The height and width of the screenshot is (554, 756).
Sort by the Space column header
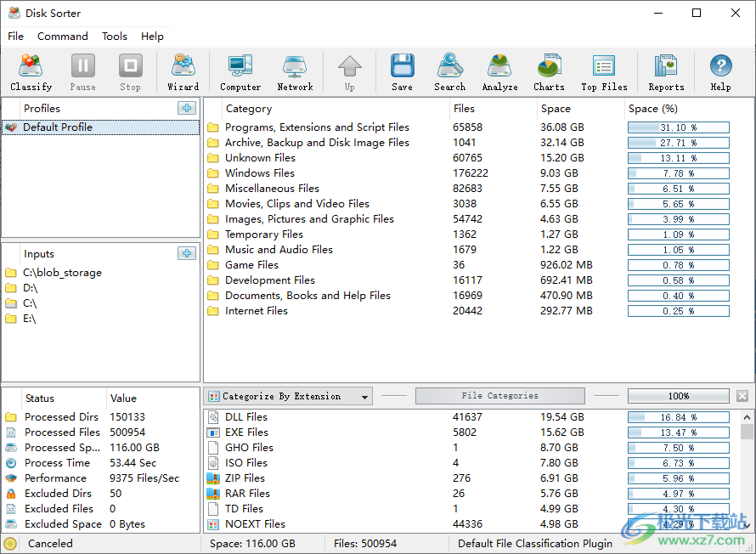(x=580, y=109)
